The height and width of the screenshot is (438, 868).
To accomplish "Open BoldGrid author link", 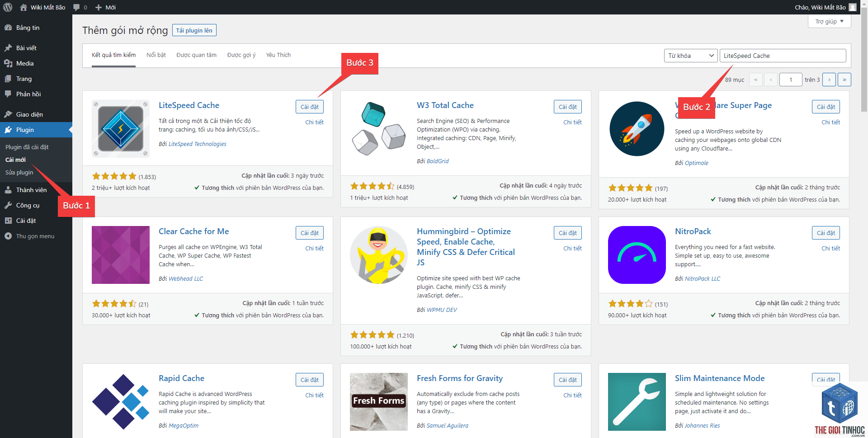I will pyautogui.click(x=438, y=161).
